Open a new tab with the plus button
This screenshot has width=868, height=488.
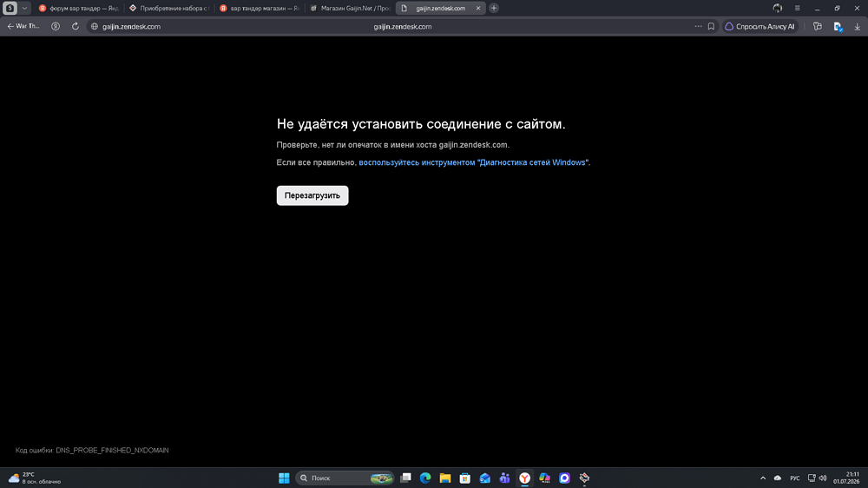(x=494, y=8)
